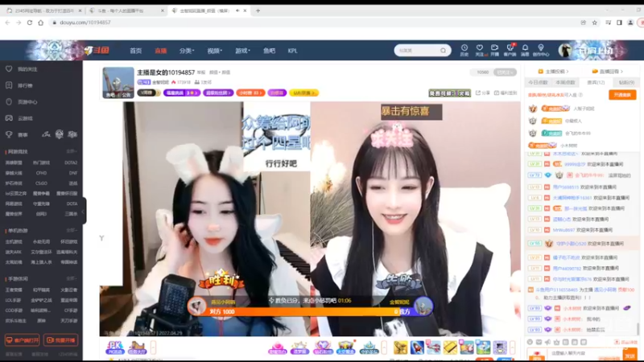The image size is (644, 362).
Task: Switch to the 本周贡献 ranking tab
Action: point(565,83)
